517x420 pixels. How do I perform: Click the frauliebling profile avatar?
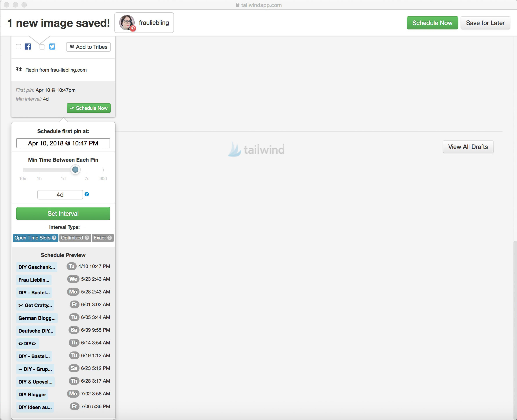pyautogui.click(x=127, y=22)
